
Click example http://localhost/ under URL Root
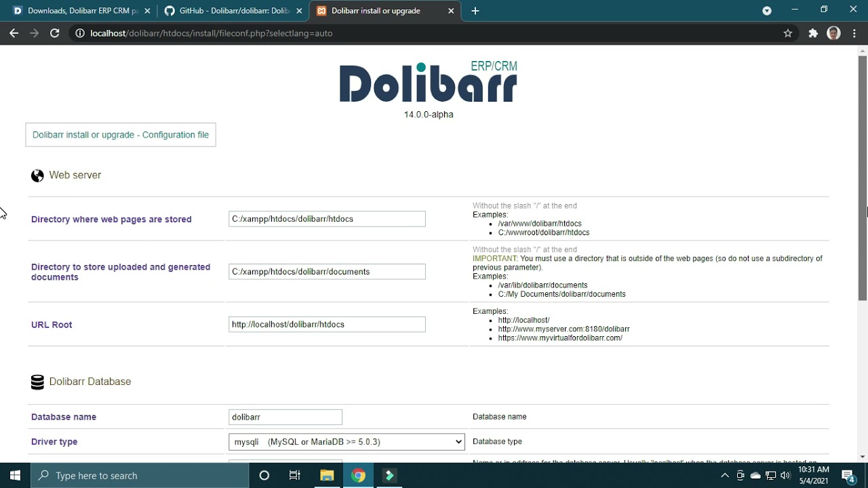click(x=524, y=321)
